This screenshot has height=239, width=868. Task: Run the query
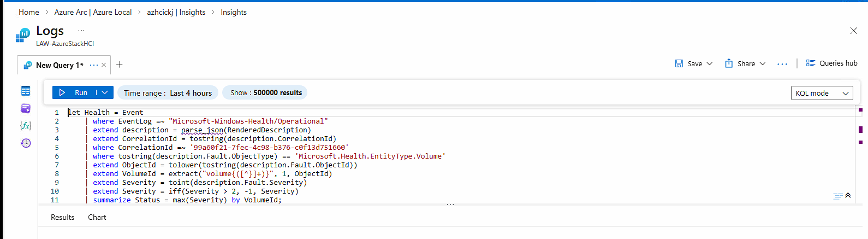(74, 92)
